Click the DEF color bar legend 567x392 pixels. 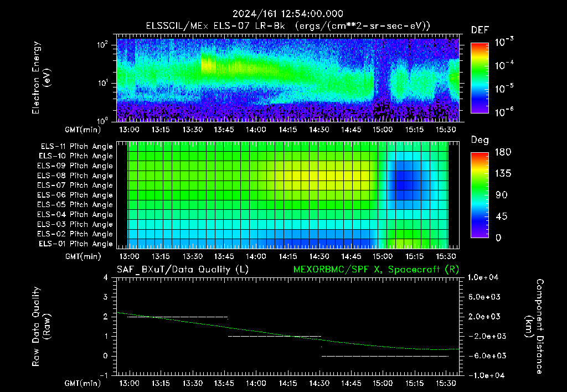pos(480,78)
